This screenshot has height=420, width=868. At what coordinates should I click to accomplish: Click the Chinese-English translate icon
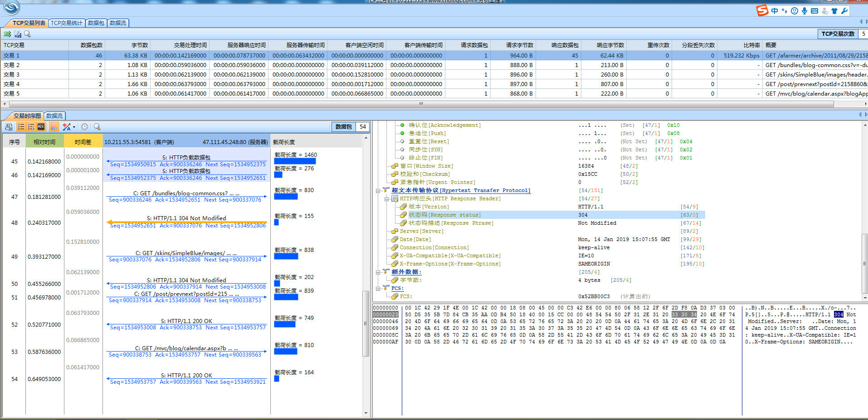click(67, 127)
